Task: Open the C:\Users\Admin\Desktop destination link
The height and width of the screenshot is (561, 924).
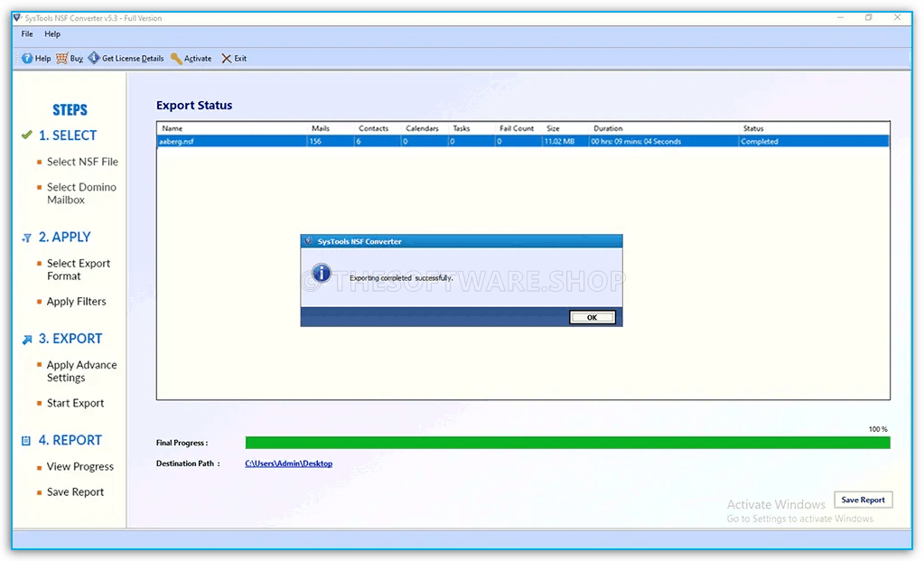Action: click(x=289, y=463)
